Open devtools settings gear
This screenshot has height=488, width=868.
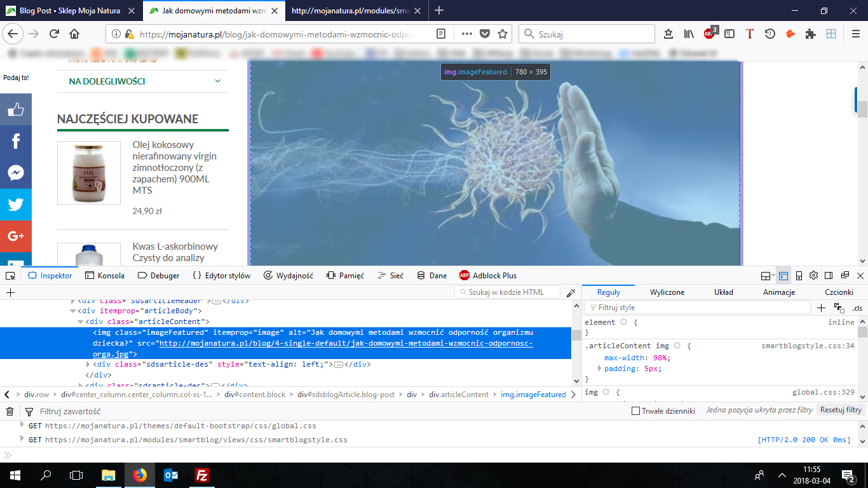click(813, 276)
